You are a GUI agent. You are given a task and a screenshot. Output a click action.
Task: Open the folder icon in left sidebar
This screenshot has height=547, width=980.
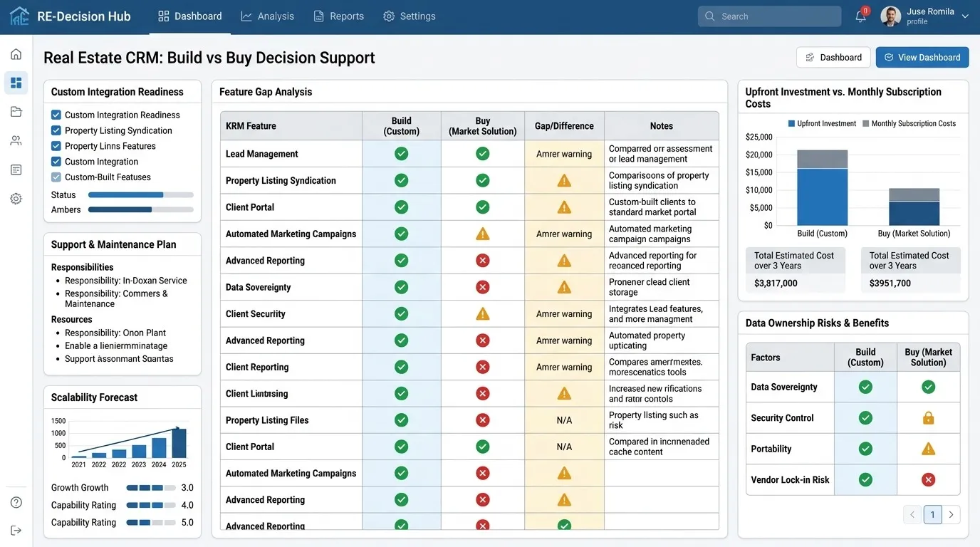(16, 112)
